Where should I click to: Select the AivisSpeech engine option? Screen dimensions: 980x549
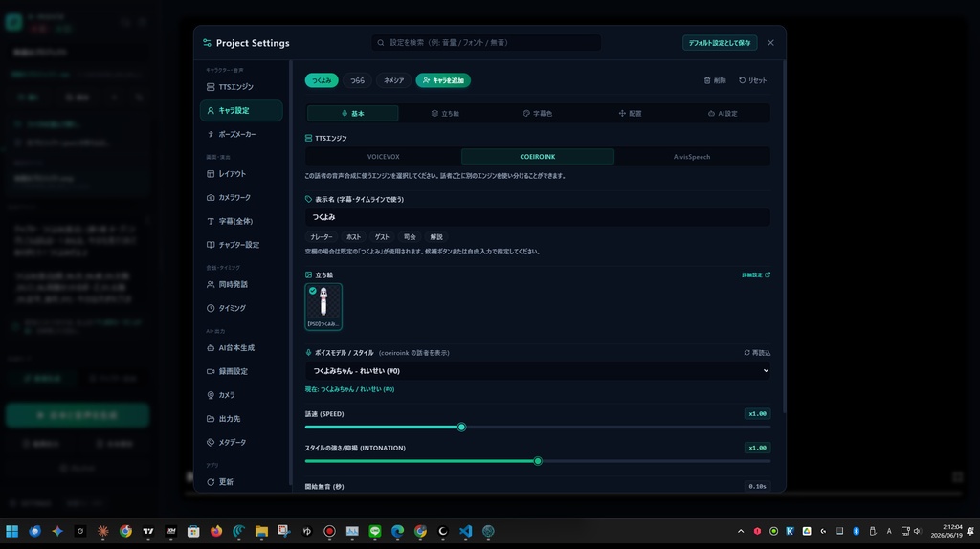pyautogui.click(x=692, y=157)
